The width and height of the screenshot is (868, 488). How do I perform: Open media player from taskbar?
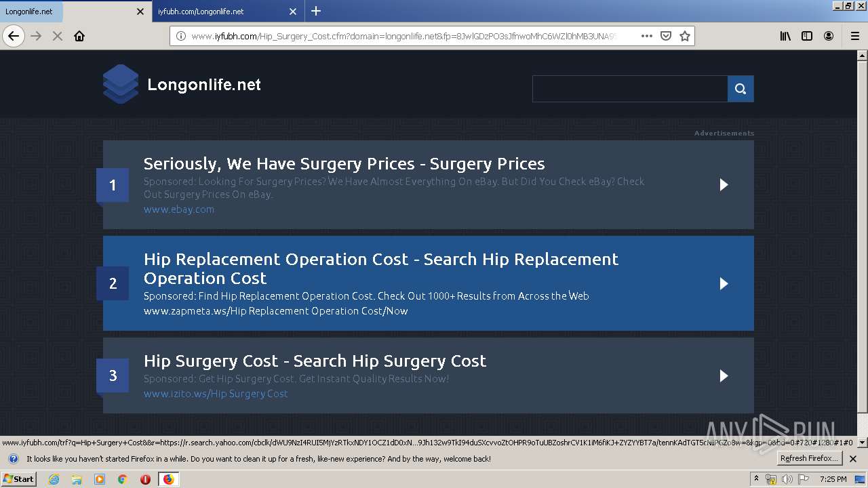click(100, 479)
